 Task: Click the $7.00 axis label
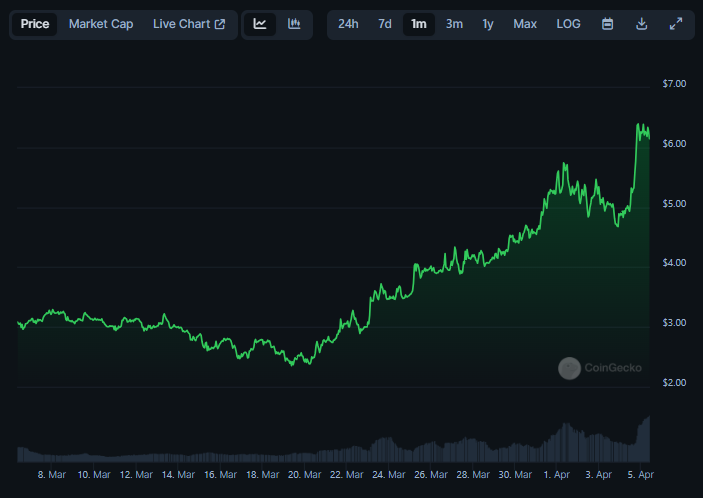coord(674,84)
